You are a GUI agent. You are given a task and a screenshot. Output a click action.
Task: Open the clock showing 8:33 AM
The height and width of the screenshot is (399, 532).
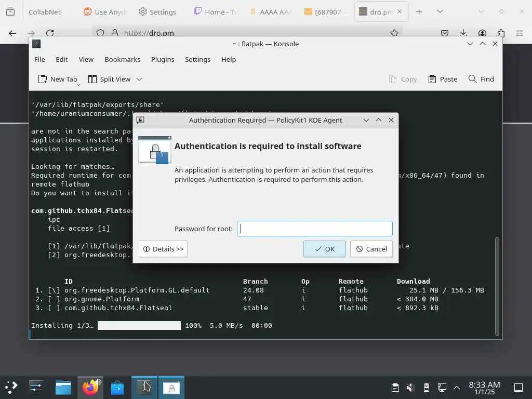click(484, 388)
